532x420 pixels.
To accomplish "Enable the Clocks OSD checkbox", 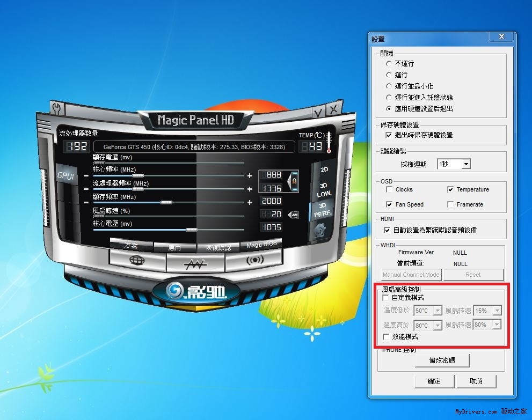I will point(389,189).
